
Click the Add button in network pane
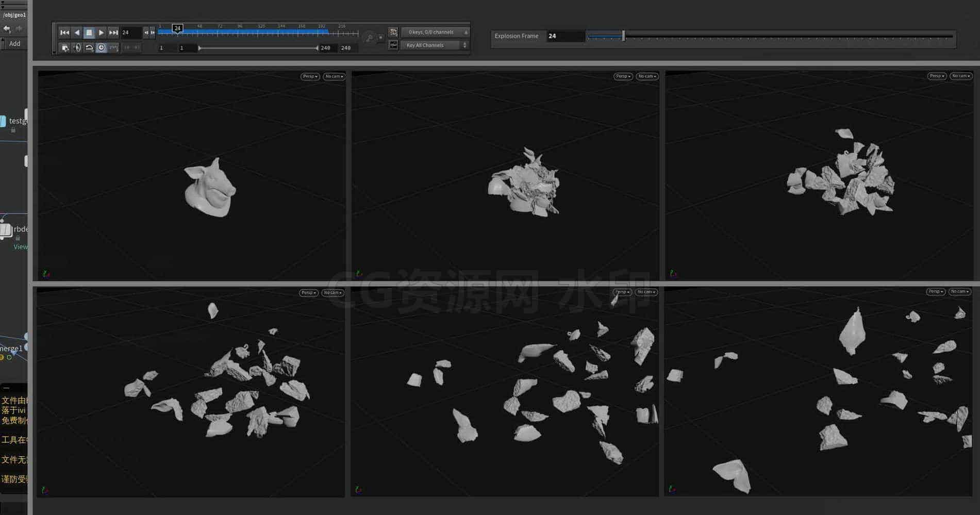(14, 44)
